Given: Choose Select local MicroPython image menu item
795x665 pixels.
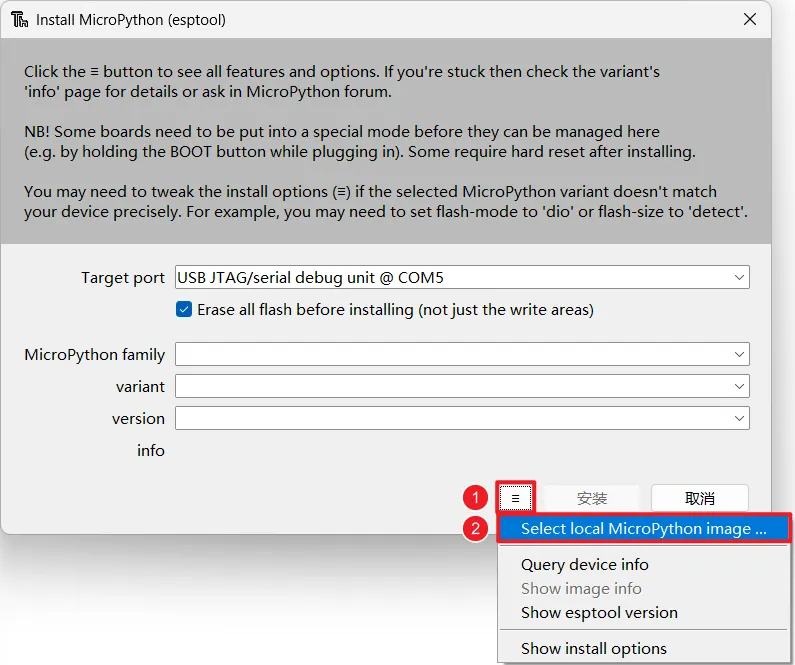Looking at the screenshot, I should [x=643, y=529].
